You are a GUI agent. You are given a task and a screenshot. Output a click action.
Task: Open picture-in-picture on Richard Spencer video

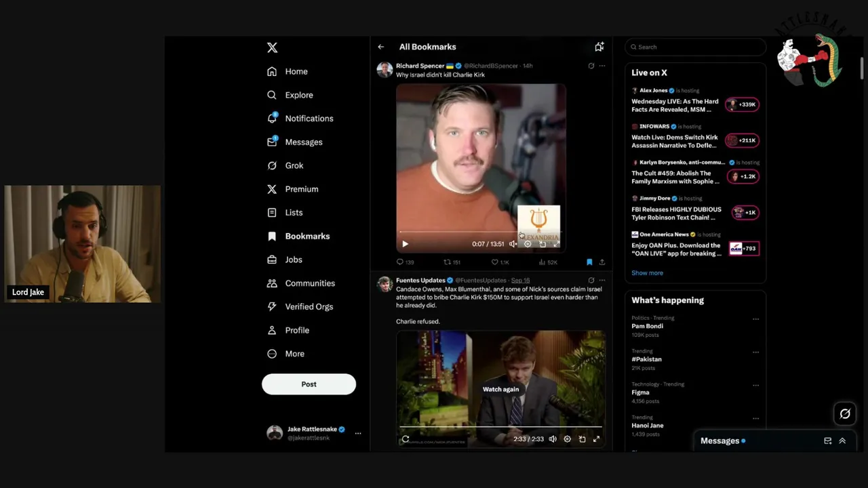[x=542, y=244]
